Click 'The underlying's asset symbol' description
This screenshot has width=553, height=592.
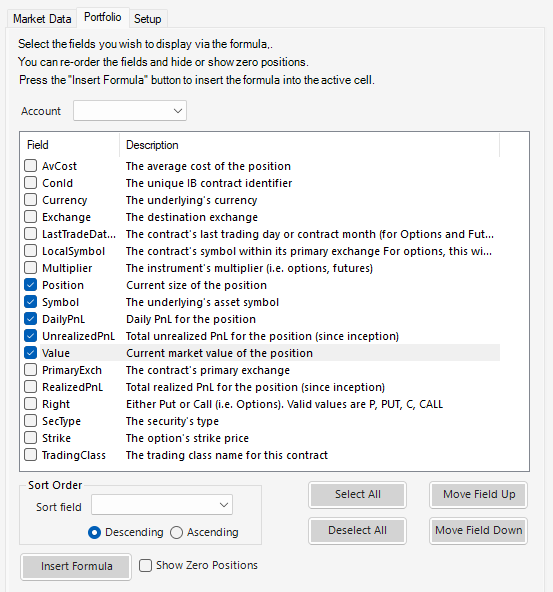pyautogui.click(x=202, y=302)
